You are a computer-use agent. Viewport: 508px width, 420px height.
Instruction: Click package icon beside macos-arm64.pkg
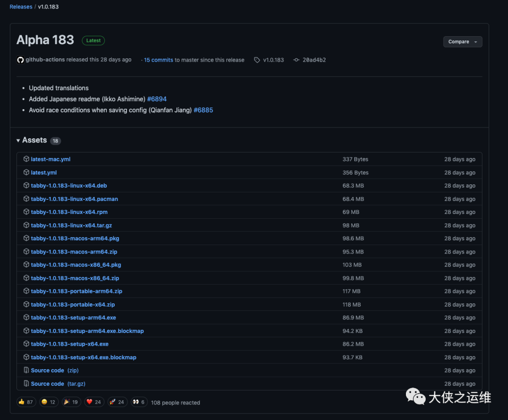tap(26, 238)
